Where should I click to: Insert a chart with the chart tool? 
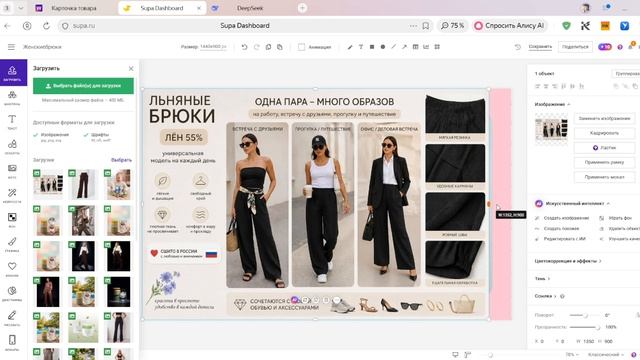click(426, 47)
